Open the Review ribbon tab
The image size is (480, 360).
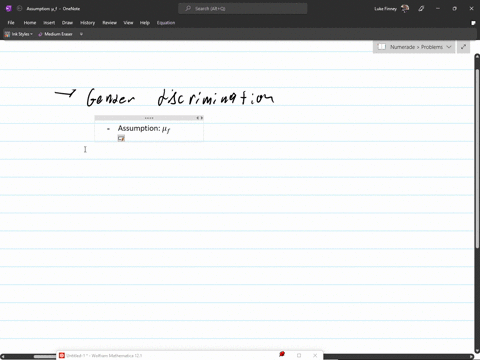pos(109,23)
